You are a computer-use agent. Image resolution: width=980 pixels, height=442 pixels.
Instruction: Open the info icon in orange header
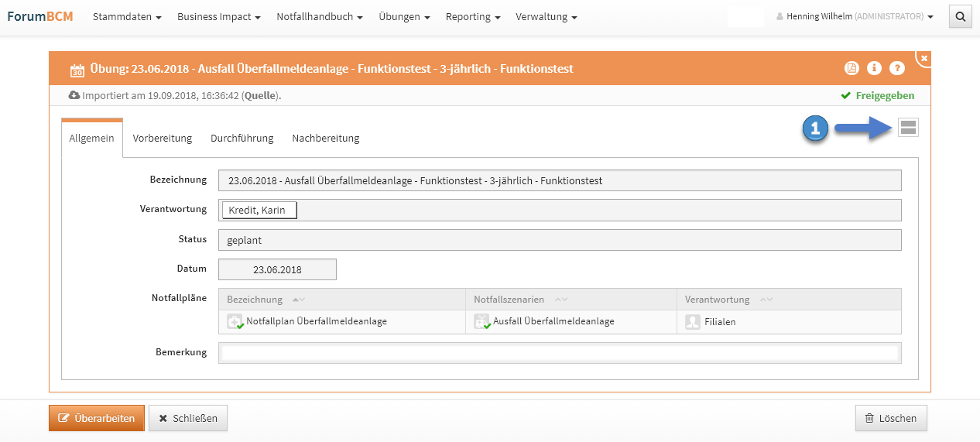[x=874, y=68]
